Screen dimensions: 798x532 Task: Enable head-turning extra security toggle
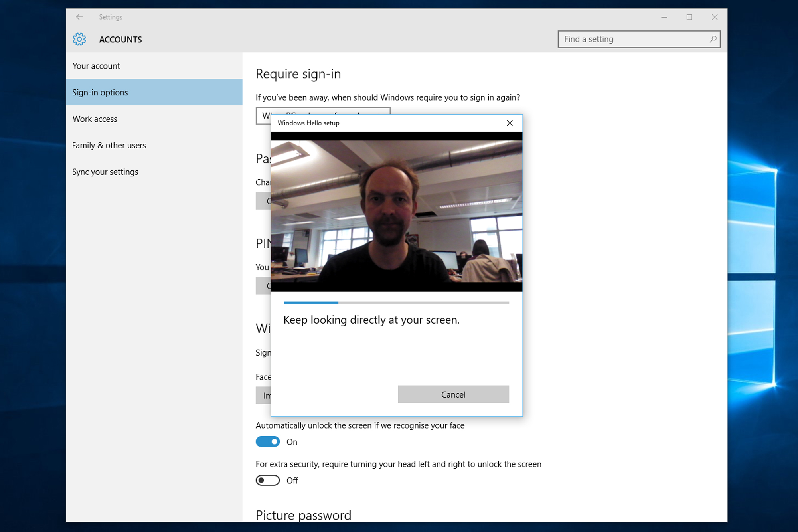(x=267, y=480)
